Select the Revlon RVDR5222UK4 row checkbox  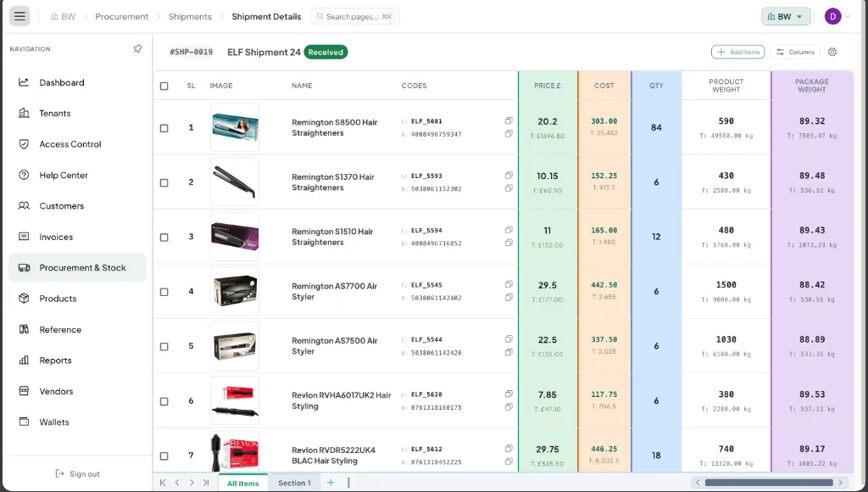coord(164,456)
